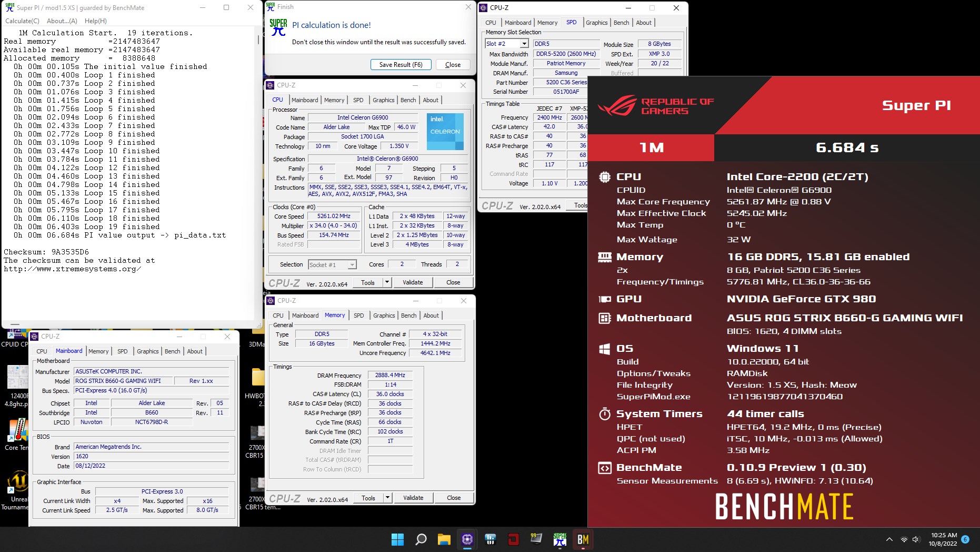Open File Explorer from the taskbar
The width and height of the screenshot is (980, 552).
tap(444, 539)
